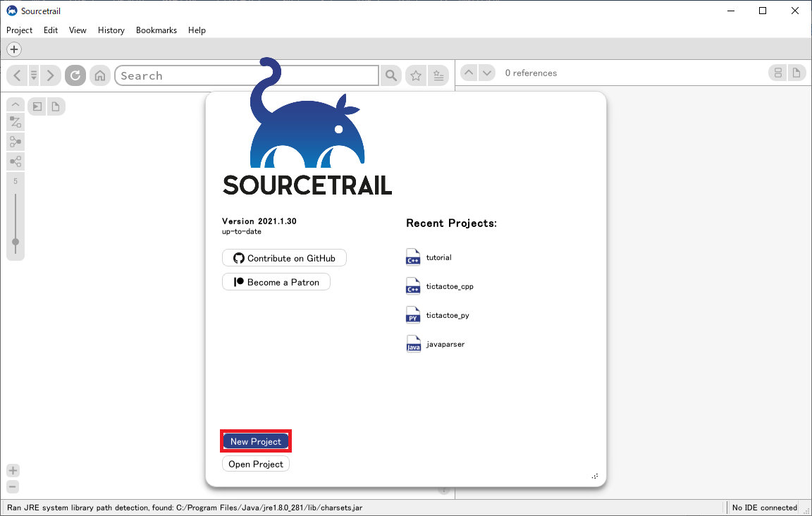The width and height of the screenshot is (812, 516).
Task: Click the next reference down arrow
Action: [486, 72]
